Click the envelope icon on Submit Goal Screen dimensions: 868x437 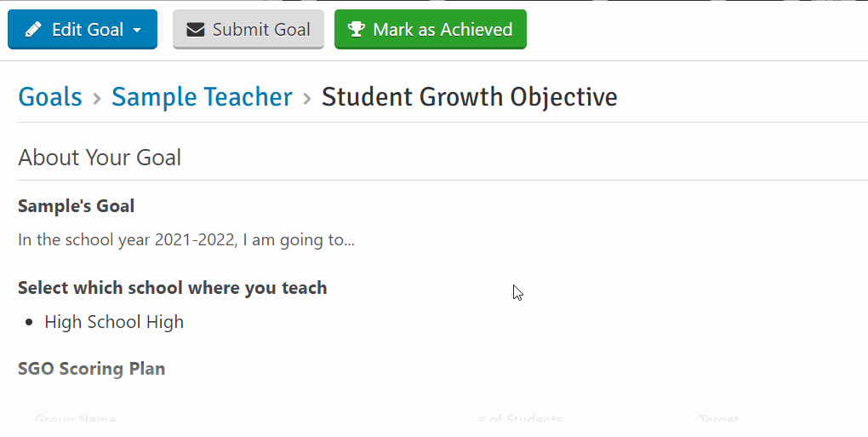click(x=196, y=29)
